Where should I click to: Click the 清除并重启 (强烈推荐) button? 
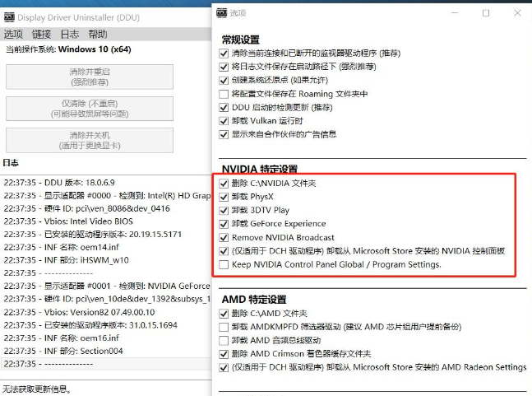pyautogui.click(x=90, y=77)
